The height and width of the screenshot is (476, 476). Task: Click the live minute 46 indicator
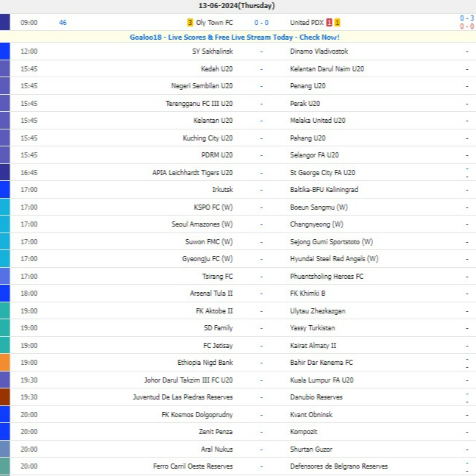click(63, 23)
